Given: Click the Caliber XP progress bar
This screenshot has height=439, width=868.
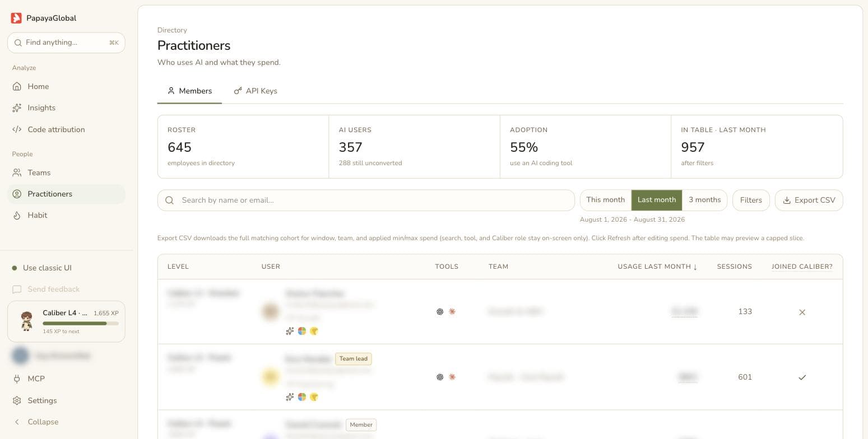Looking at the screenshot, I should pos(81,323).
